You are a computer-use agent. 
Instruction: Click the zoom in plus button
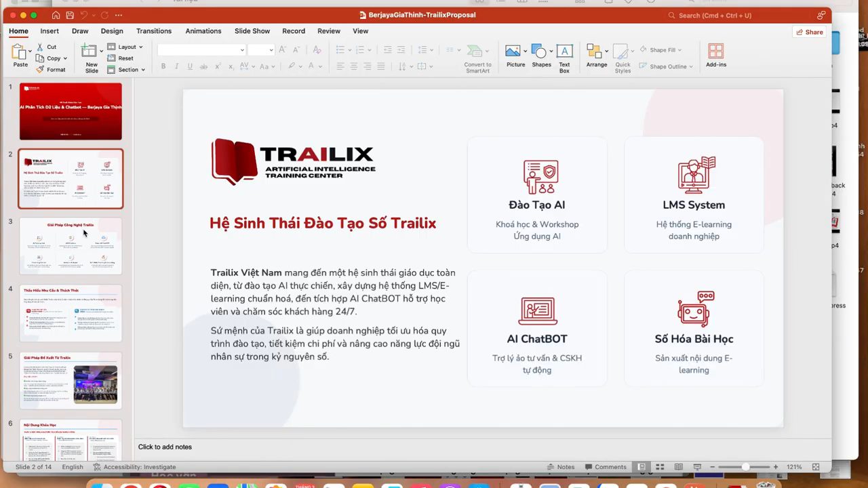pos(776,467)
